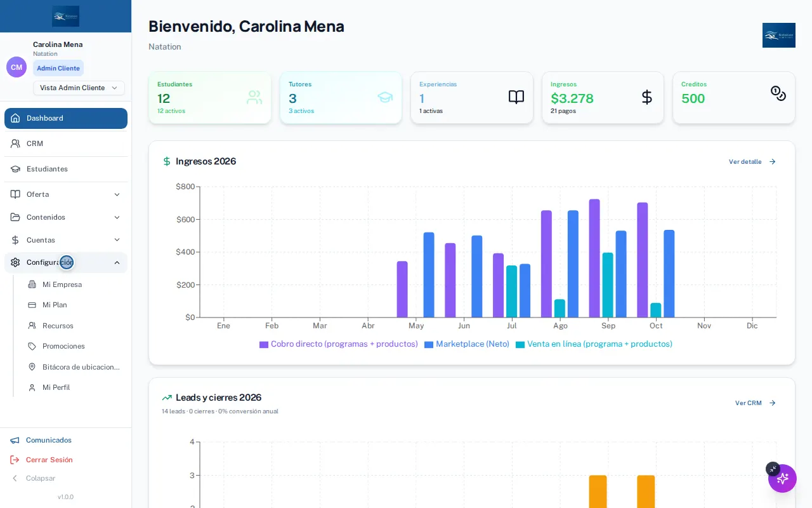The height and width of the screenshot is (508, 812).
Task: Go to Estudiantes in the sidebar
Action: [x=66, y=169]
